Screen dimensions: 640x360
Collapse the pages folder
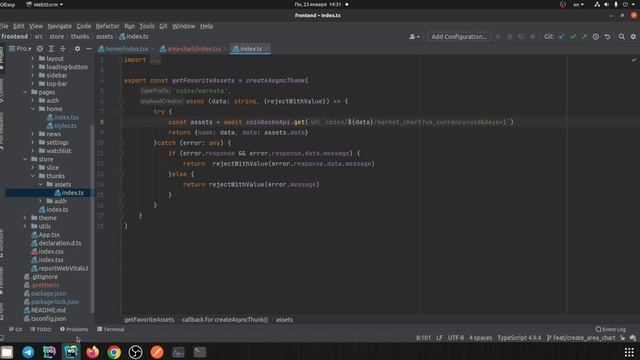tap(25, 92)
